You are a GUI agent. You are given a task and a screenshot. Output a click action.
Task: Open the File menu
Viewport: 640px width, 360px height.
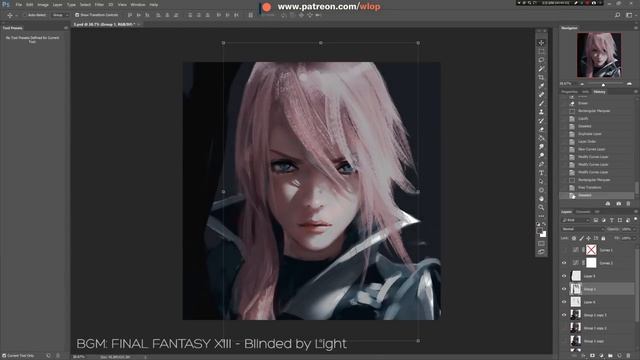(x=19, y=5)
